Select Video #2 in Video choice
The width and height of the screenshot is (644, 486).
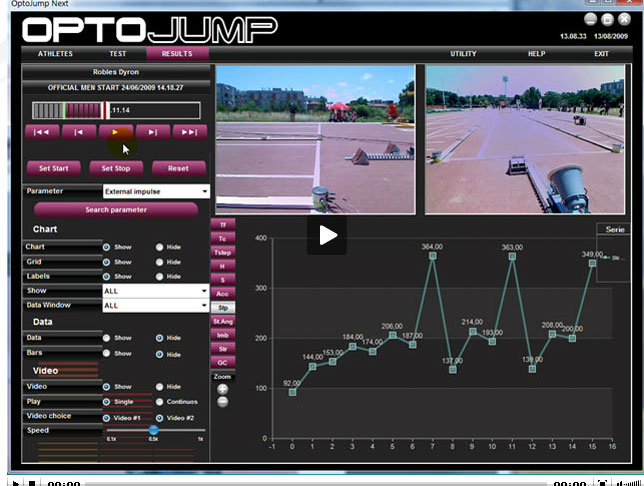159,418
